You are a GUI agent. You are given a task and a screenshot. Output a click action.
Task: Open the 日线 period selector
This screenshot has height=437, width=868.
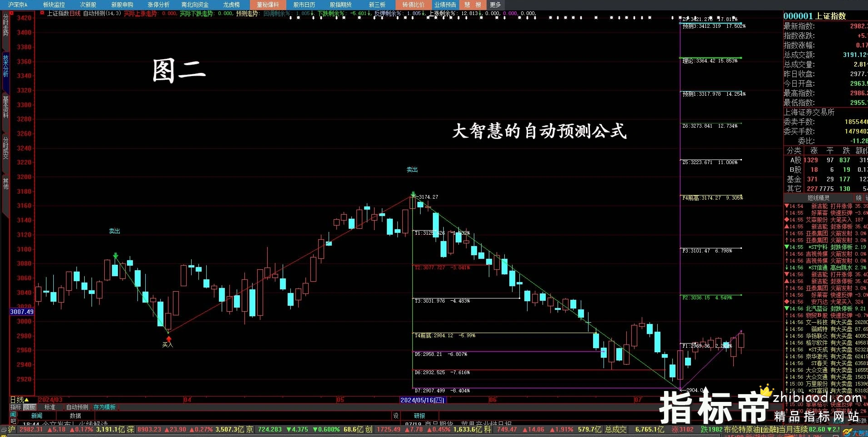tap(20, 400)
